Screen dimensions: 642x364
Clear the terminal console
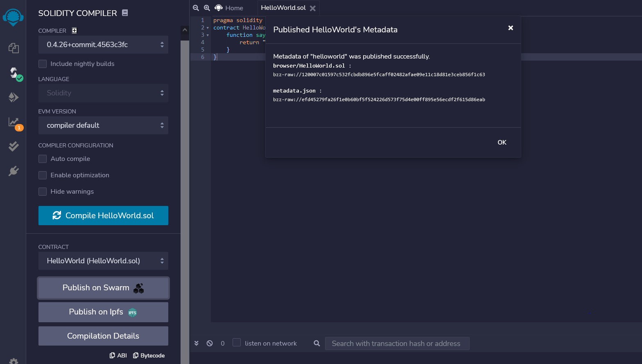tap(210, 343)
